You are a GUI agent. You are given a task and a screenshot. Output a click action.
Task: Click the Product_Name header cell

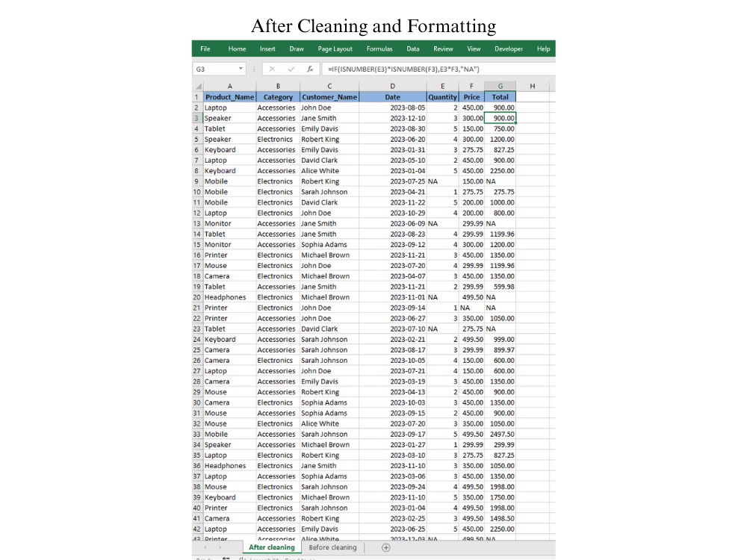click(229, 96)
